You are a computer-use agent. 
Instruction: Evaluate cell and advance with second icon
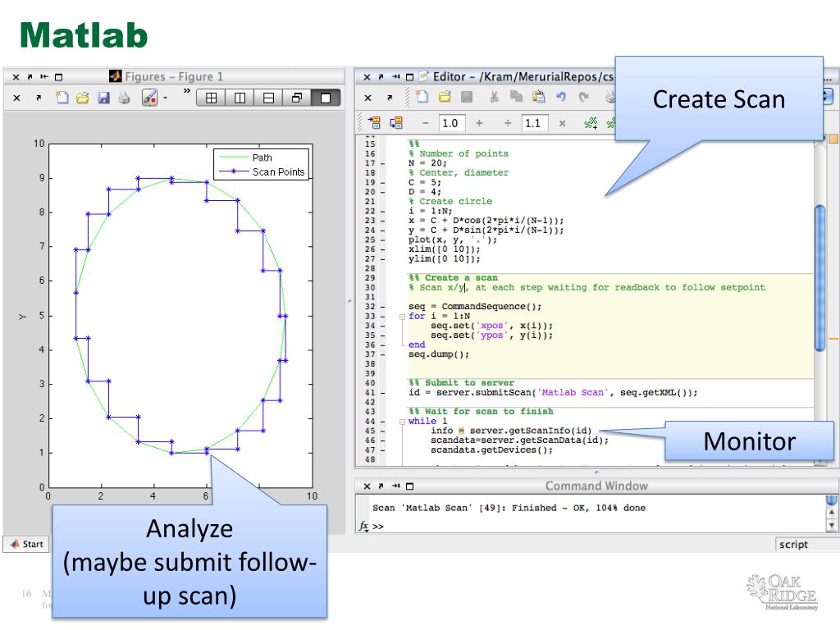click(396, 123)
